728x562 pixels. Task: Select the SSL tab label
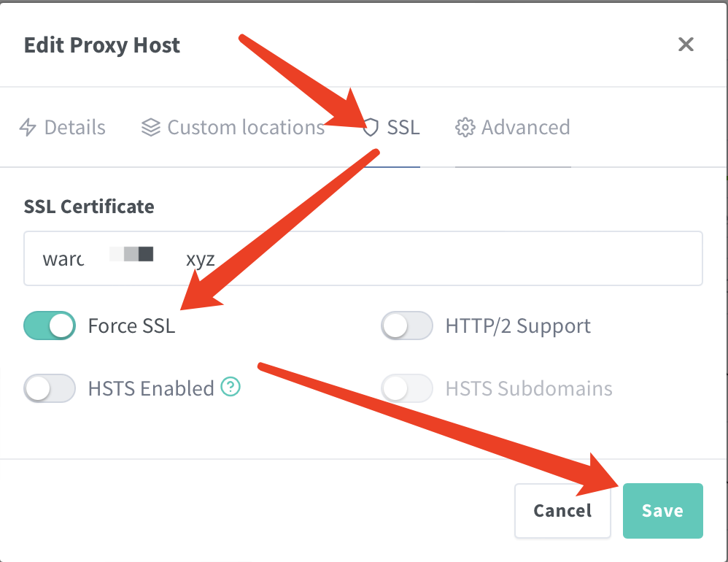click(403, 127)
